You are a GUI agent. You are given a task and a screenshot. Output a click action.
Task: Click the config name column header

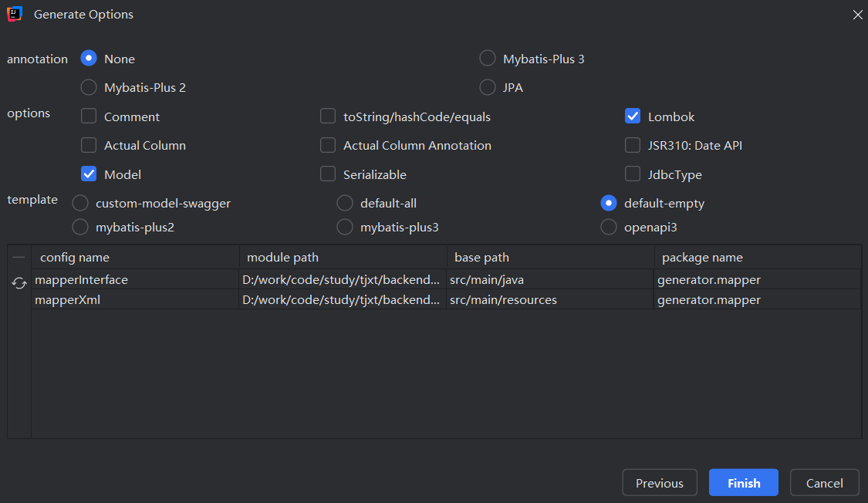pyautogui.click(x=135, y=258)
